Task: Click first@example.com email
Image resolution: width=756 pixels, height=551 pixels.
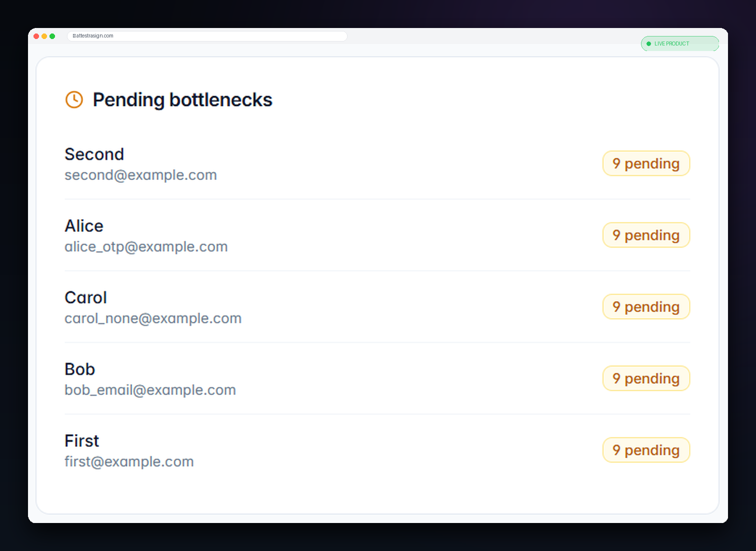Action: click(x=129, y=461)
